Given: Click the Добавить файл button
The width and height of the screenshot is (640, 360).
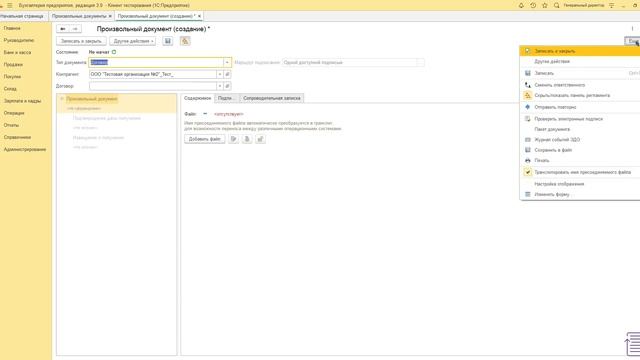Looking at the screenshot, I should tap(204, 139).
